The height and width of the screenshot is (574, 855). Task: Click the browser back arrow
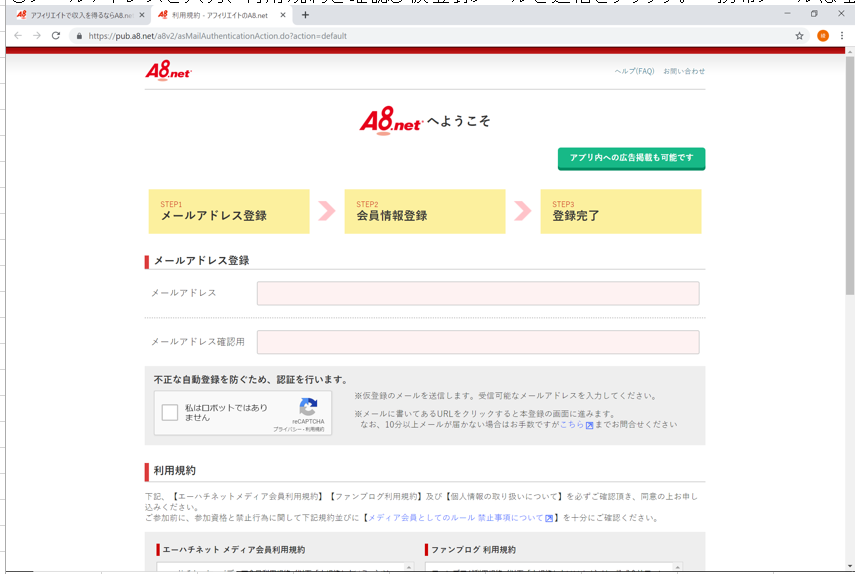click(x=18, y=35)
